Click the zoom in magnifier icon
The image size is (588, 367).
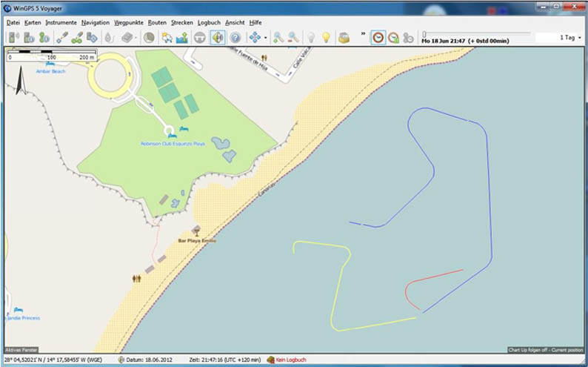click(x=278, y=38)
